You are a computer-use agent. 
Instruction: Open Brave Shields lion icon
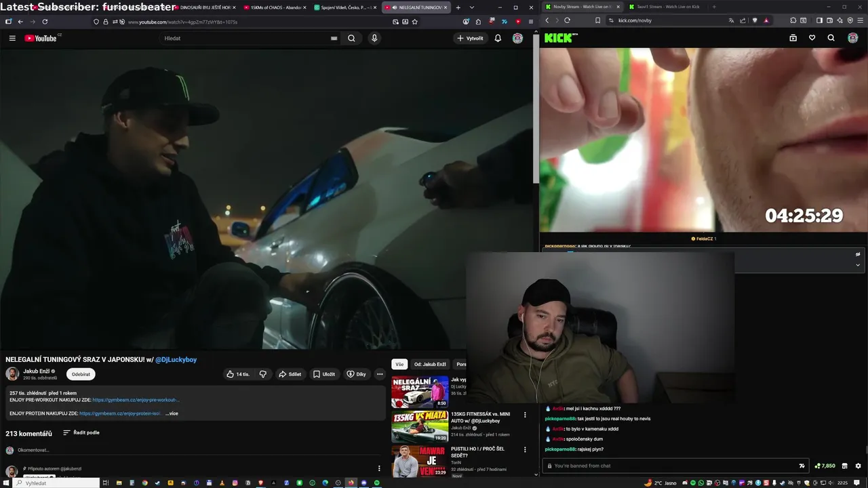(755, 20)
